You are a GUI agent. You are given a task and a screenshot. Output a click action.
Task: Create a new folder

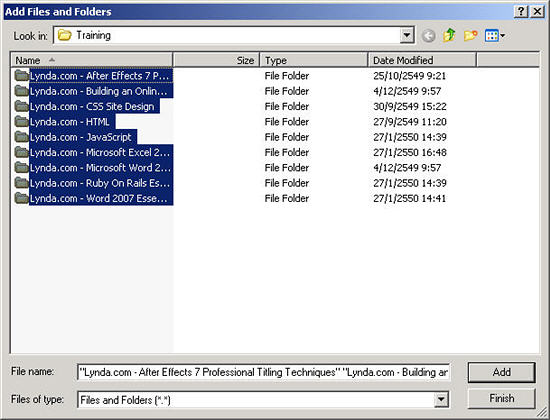tap(470, 35)
